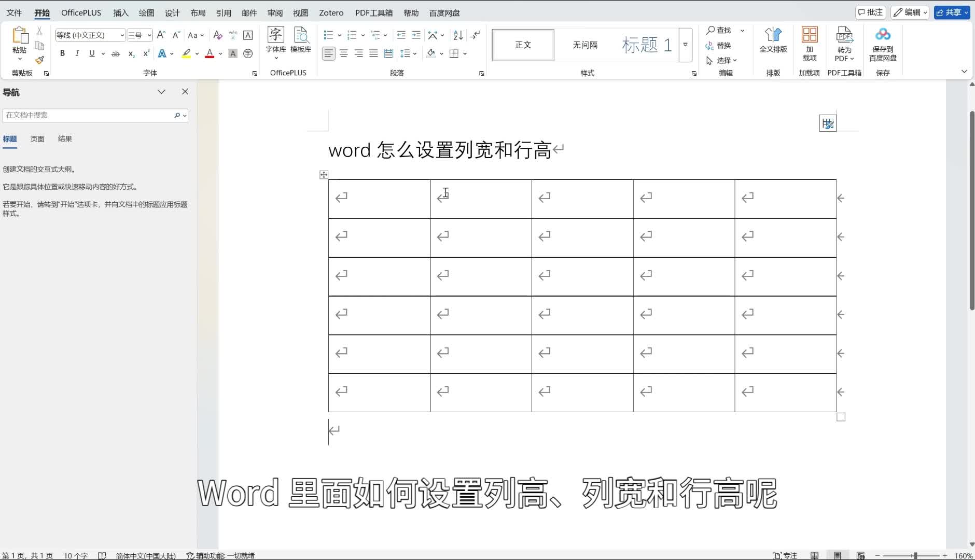Viewport: 975px width, 560px height.
Task: Open the Zotero ribbon tab
Action: tap(331, 12)
